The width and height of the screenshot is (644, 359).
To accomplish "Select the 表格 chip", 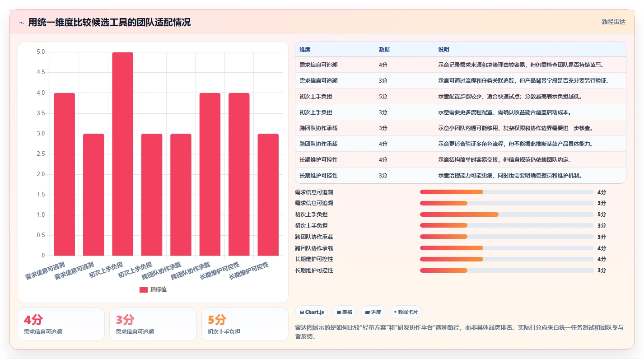I will (x=344, y=312).
